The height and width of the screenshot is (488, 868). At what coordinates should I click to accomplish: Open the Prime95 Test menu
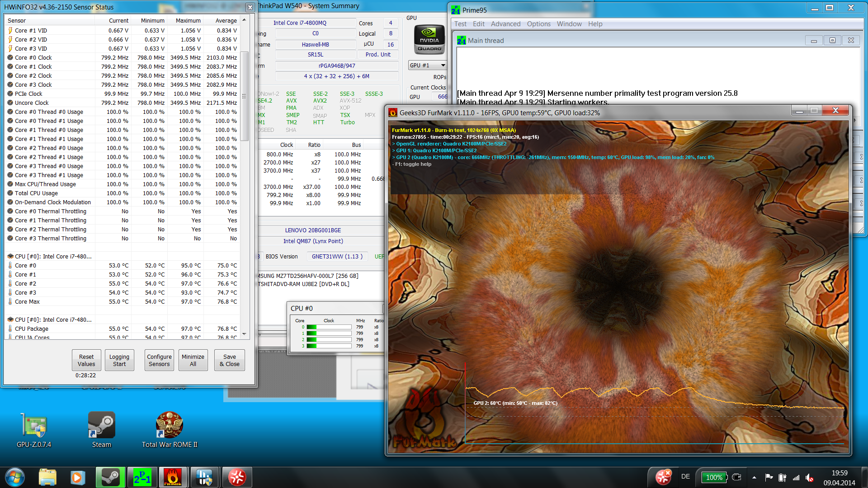coord(460,24)
